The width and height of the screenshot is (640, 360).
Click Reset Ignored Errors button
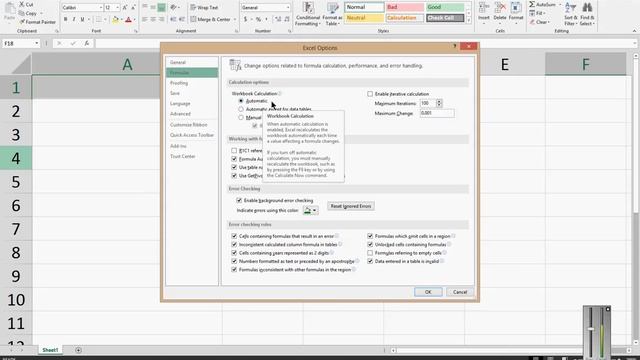pos(351,206)
